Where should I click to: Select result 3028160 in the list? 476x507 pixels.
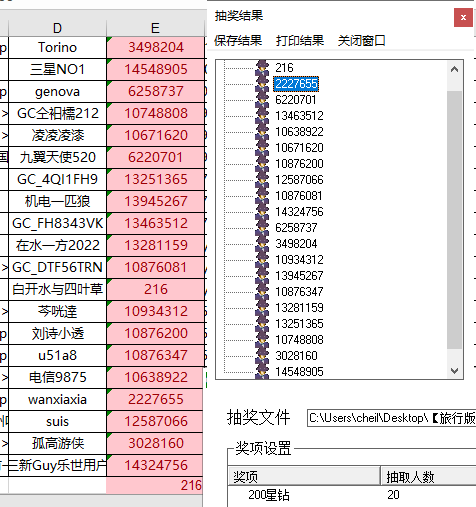296,356
